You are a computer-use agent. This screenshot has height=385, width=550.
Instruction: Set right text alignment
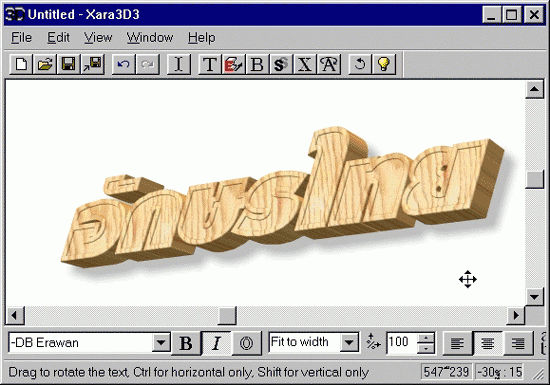[518, 343]
